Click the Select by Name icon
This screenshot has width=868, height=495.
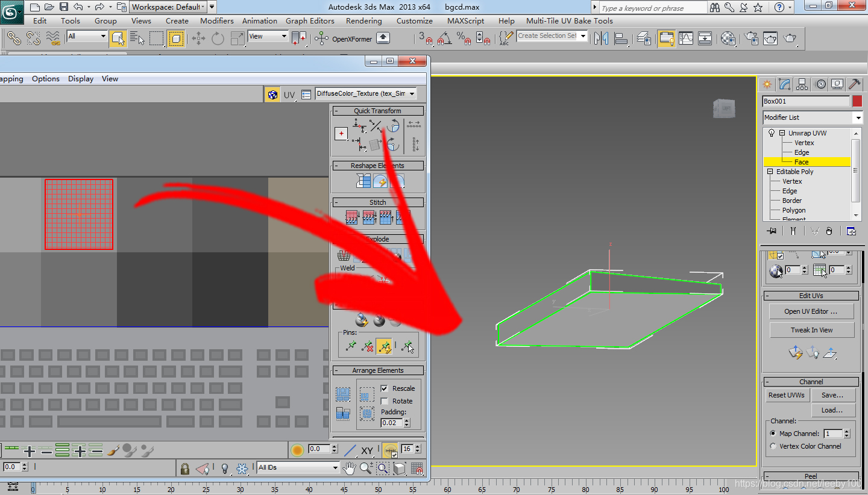click(x=137, y=39)
